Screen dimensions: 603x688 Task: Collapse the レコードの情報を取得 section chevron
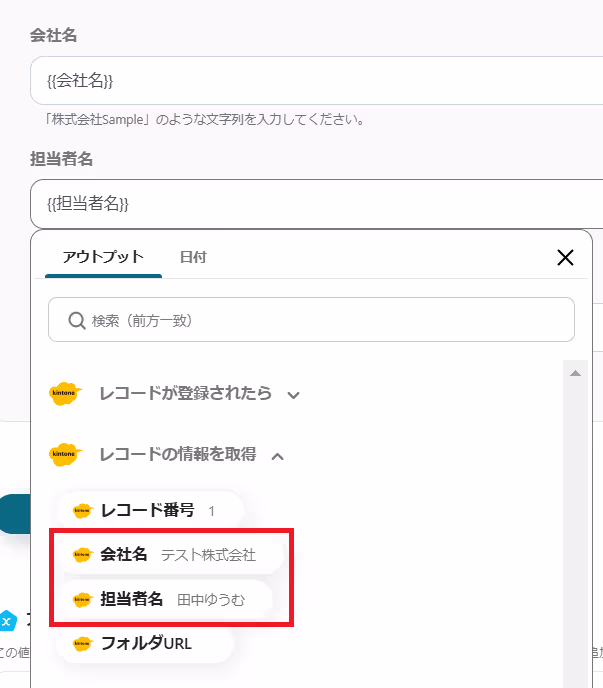pos(277,457)
